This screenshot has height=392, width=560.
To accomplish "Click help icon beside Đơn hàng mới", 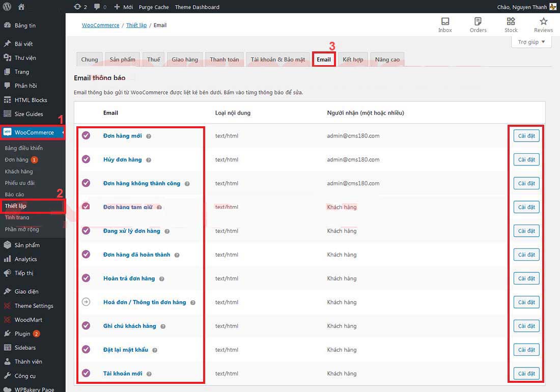I will (149, 136).
